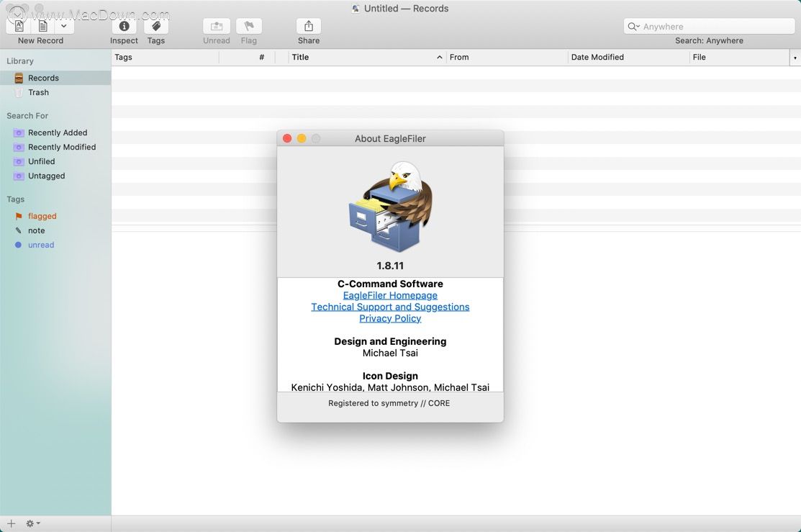Minimize the About EagleFiler window
The image size is (801, 532).
pyautogui.click(x=302, y=138)
